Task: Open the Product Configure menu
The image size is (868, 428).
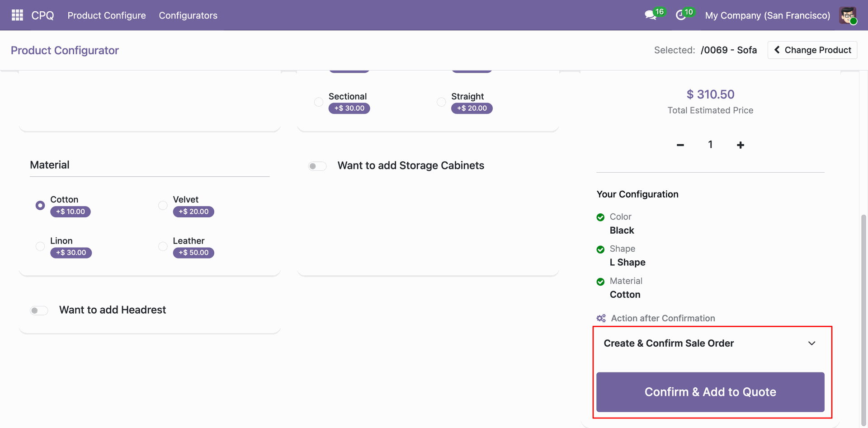Action: pos(107,15)
